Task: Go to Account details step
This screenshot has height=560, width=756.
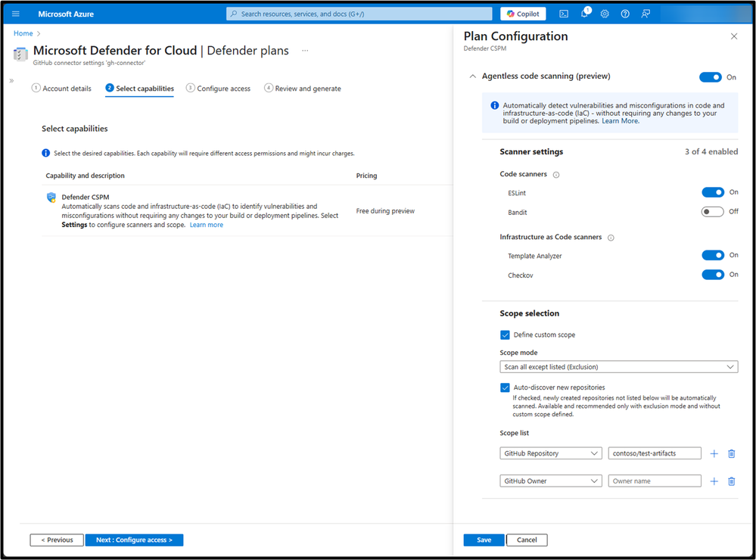Action: click(x=61, y=89)
